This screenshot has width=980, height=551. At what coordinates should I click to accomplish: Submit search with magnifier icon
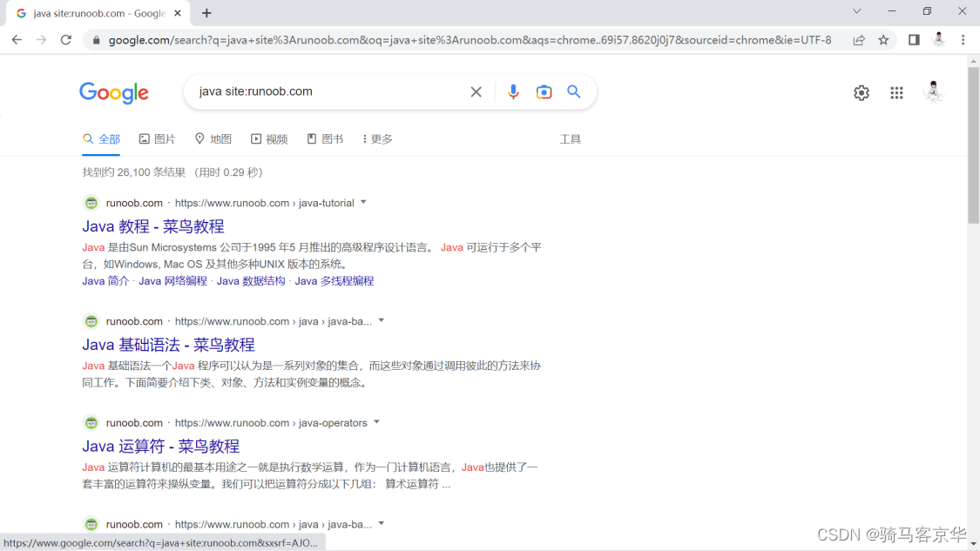click(x=574, y=92)
